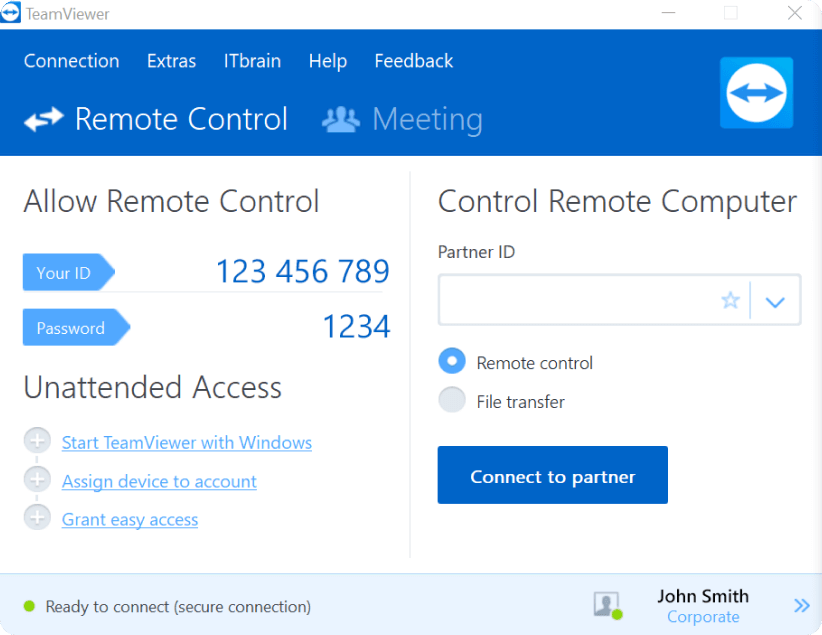
Task: Click the green ready status indicator
Action: point(29,606)
